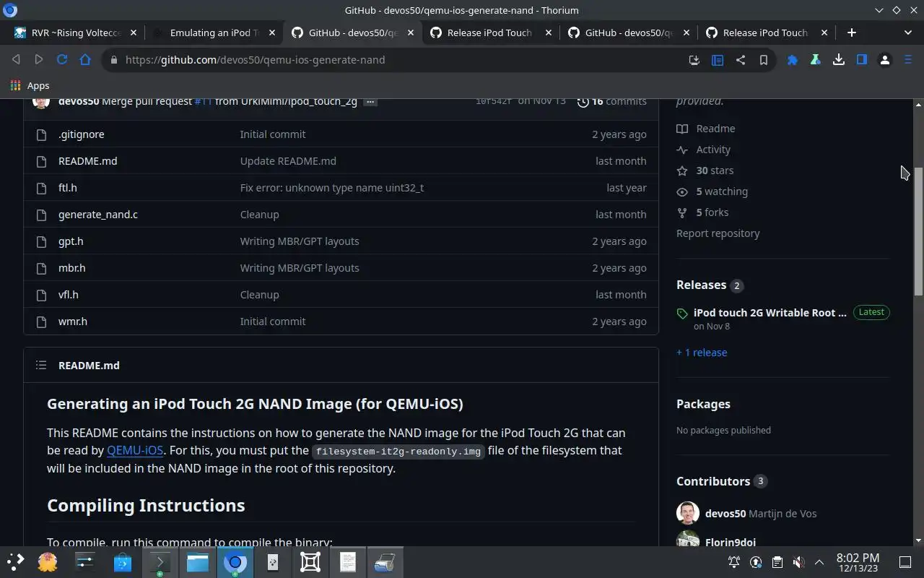Select the first Release iPod Touch tab
The image size is (924, 578).
[490, 33]
